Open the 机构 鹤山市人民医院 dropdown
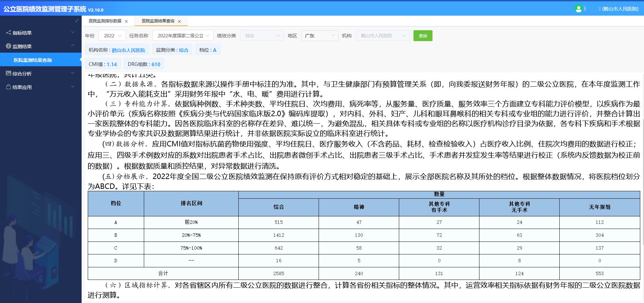644x303 pixels. (383, 36)
